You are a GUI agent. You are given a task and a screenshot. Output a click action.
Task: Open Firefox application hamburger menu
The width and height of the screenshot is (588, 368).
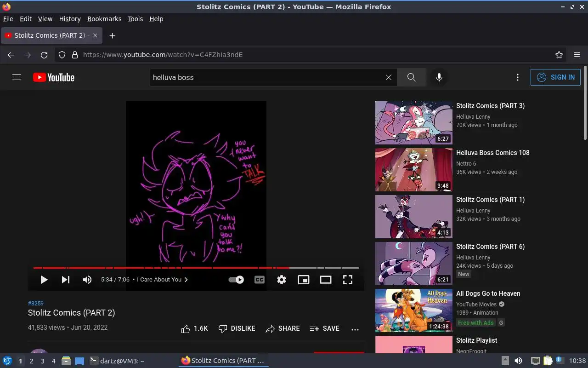pos(577,55)
